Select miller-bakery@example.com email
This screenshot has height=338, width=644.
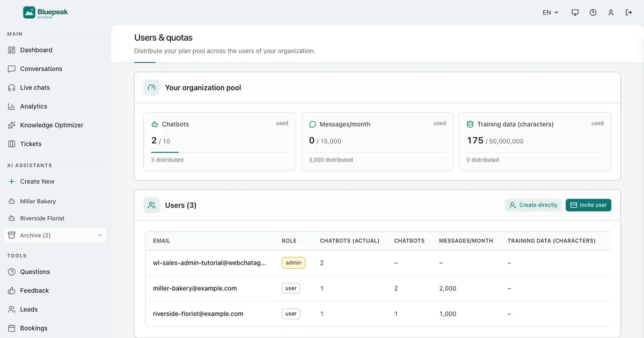tap(195, 288)
